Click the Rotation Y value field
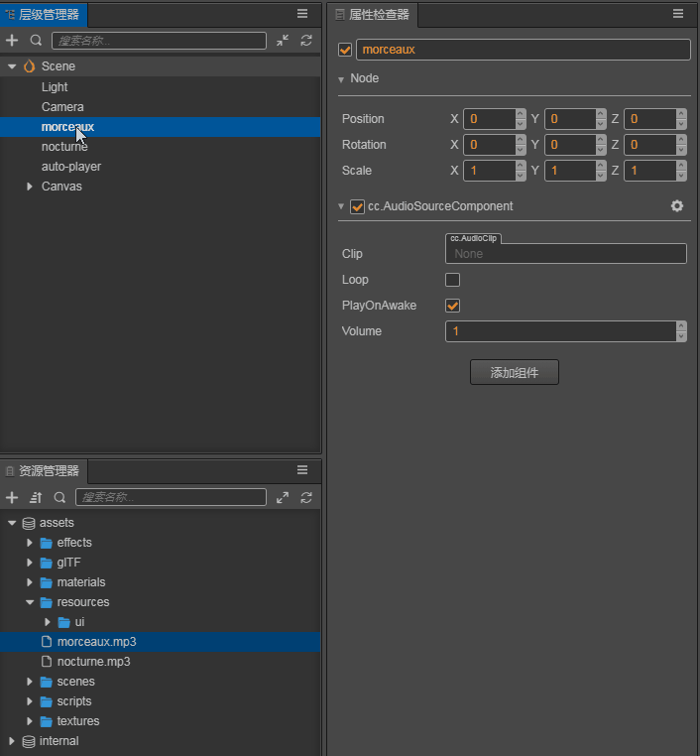This screenshot has width=700, height=756. click(x=570, y=145)
